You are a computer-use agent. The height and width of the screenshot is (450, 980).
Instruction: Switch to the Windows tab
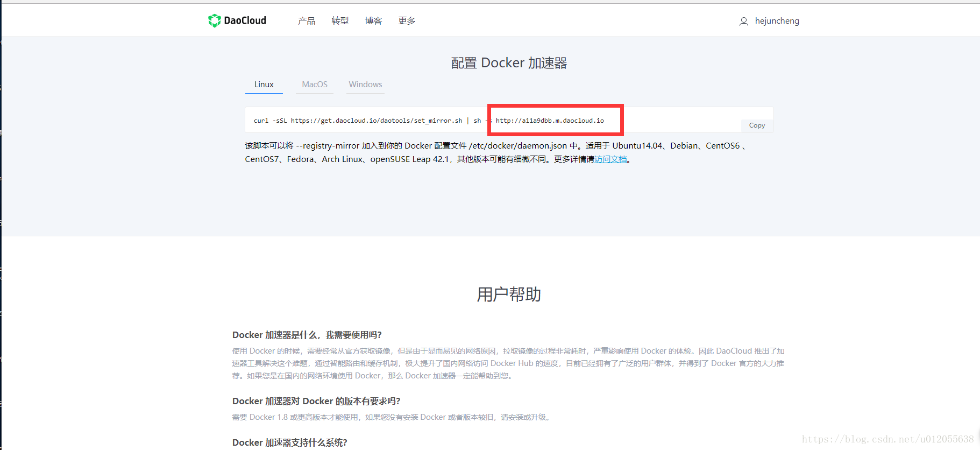tap(365, 85)
